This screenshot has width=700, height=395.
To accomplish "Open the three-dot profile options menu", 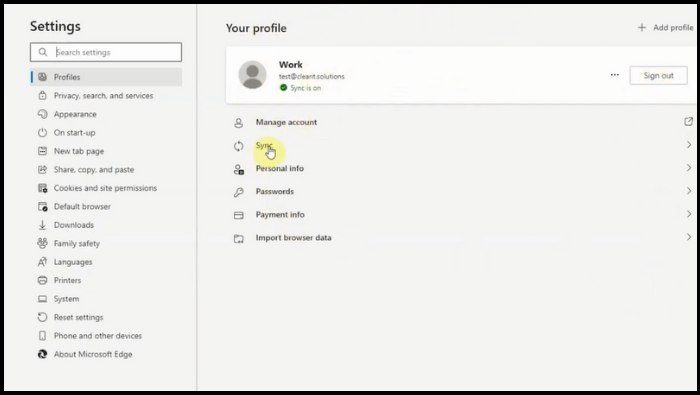I will (615, 75).
